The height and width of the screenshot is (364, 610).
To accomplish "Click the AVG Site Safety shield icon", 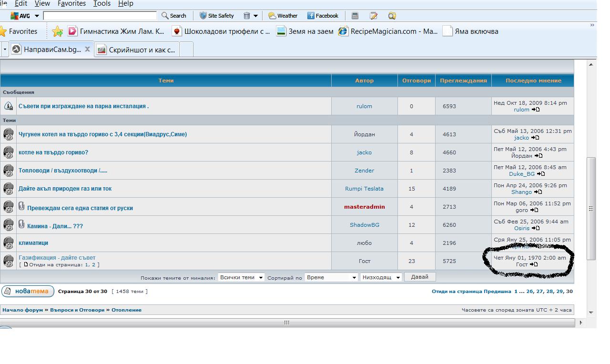I will coord(203,16).
